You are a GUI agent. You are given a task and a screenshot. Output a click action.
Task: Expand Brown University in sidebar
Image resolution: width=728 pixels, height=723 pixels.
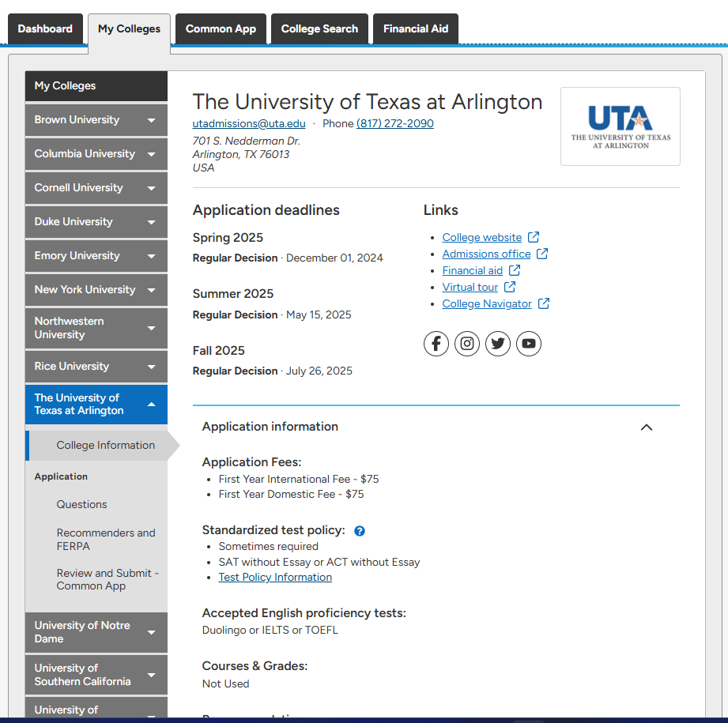151,120
